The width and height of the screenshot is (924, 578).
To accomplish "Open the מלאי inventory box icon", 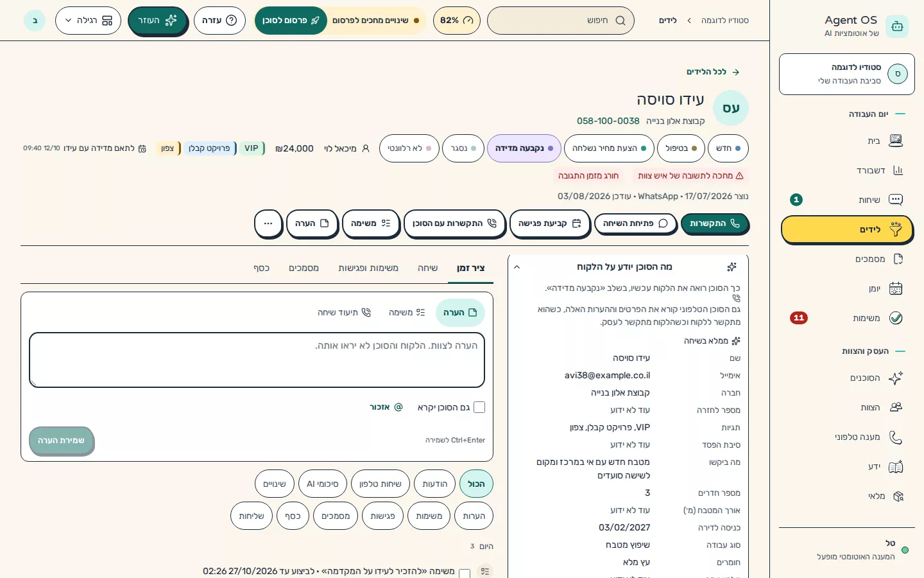I will [898, 496].
